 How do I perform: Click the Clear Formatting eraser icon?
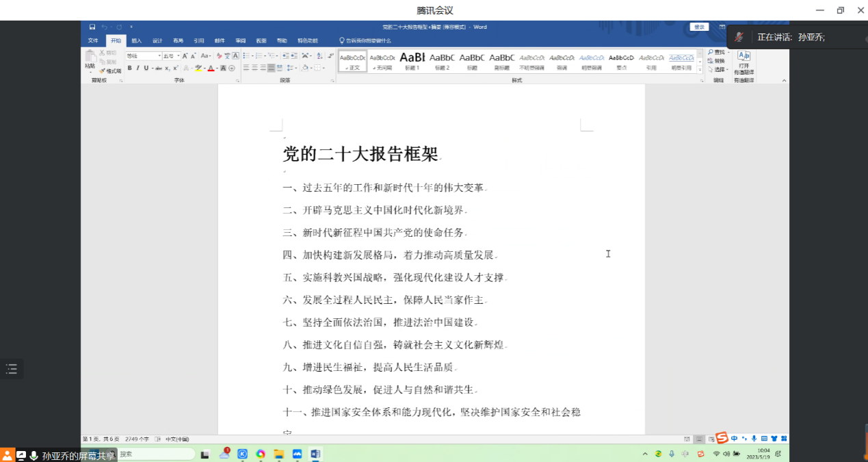tap(219, 56)
